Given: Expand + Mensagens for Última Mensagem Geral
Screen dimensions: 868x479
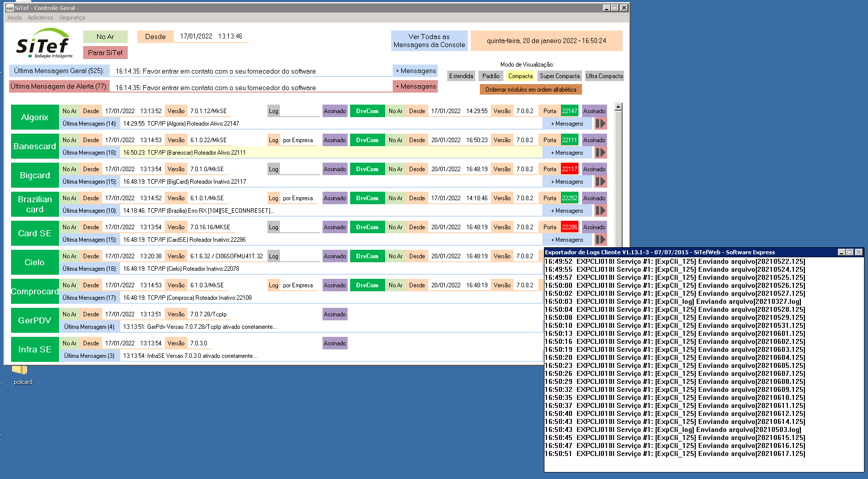Looking at the screenshot, I should pyautogui.click(x=415, y=71).
